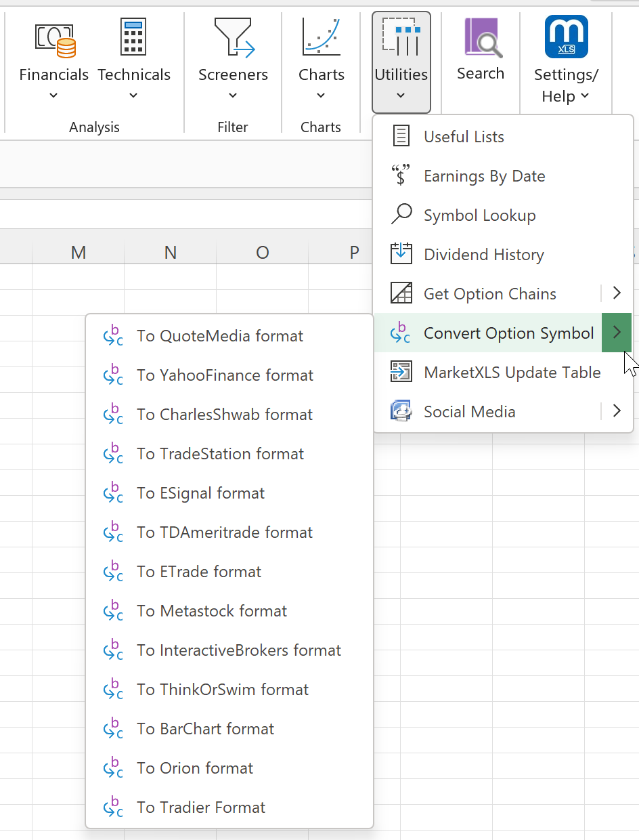Click the icon beside To QuoteMedia format
The width and height of the screenshot is (639, 840).
113,336
